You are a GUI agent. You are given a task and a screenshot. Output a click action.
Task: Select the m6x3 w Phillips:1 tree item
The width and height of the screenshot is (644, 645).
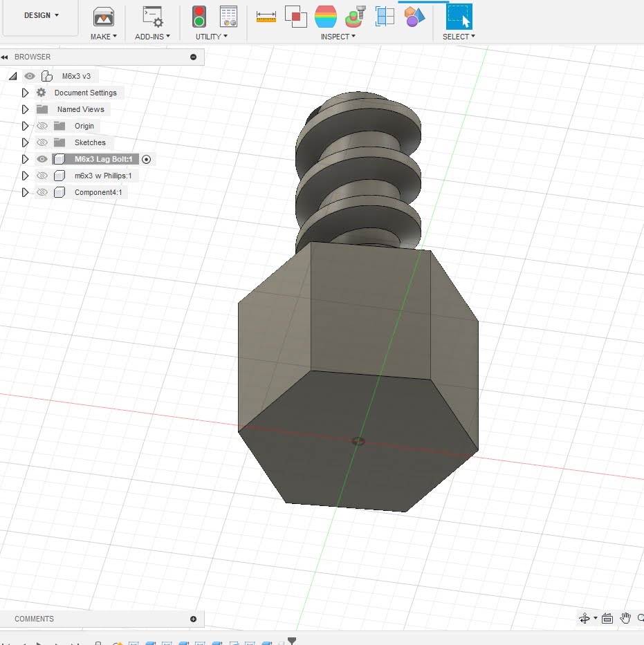pyautogui.click(x=103, y=176)
